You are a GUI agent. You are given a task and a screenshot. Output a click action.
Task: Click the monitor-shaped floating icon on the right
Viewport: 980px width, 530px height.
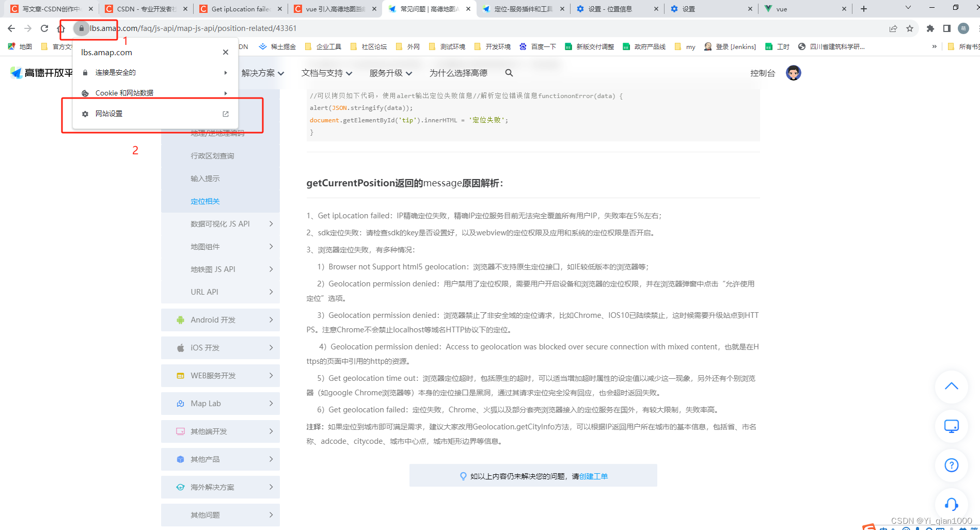click(951, 426)
